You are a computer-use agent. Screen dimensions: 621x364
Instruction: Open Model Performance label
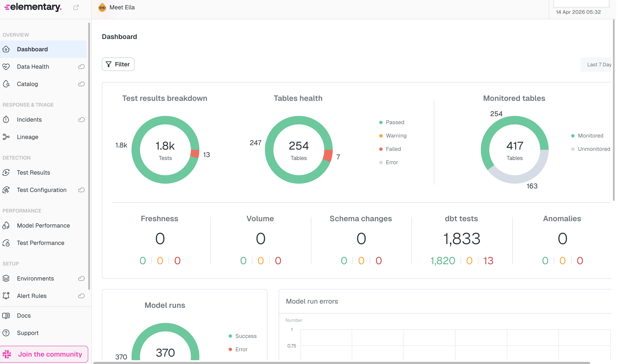(43, 225)
